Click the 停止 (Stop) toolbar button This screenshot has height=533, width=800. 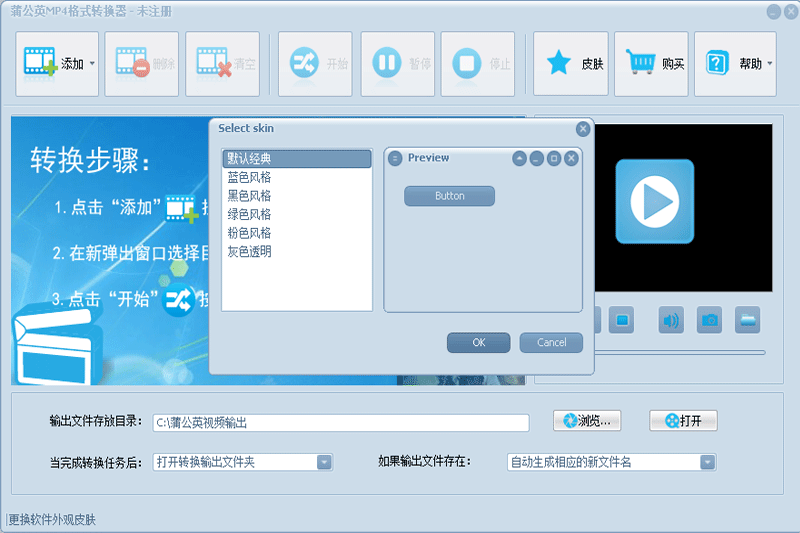(x=478, y=64)
